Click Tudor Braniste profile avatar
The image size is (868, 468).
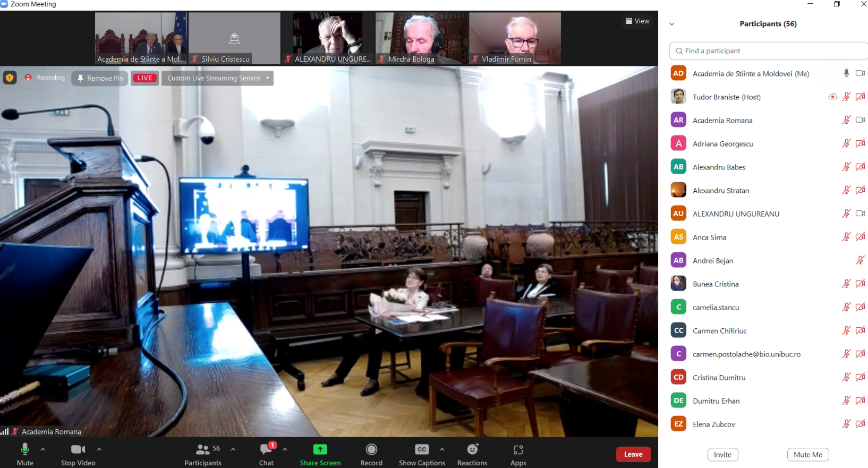(678, 97)
